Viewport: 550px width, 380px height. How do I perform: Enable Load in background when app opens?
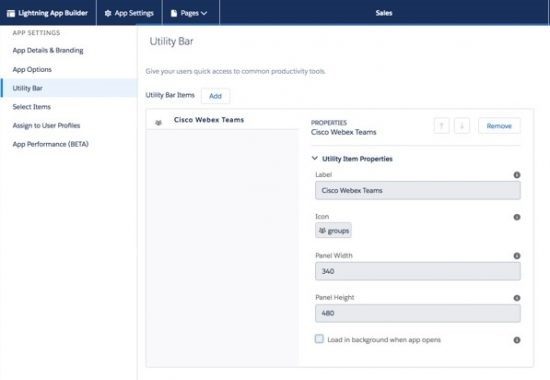tap(319, 339)
